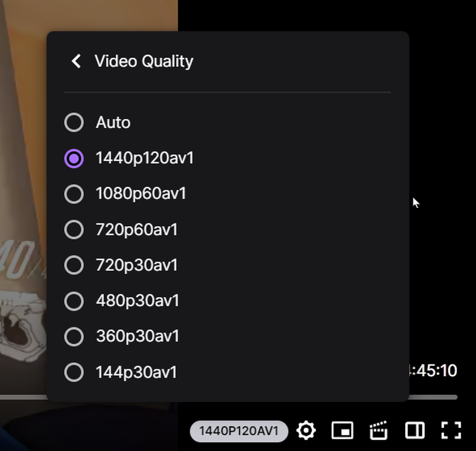Enter fullscreen with the corner brackets icon
The width and height of the screenshot is (476, 451).
point(451,431)
